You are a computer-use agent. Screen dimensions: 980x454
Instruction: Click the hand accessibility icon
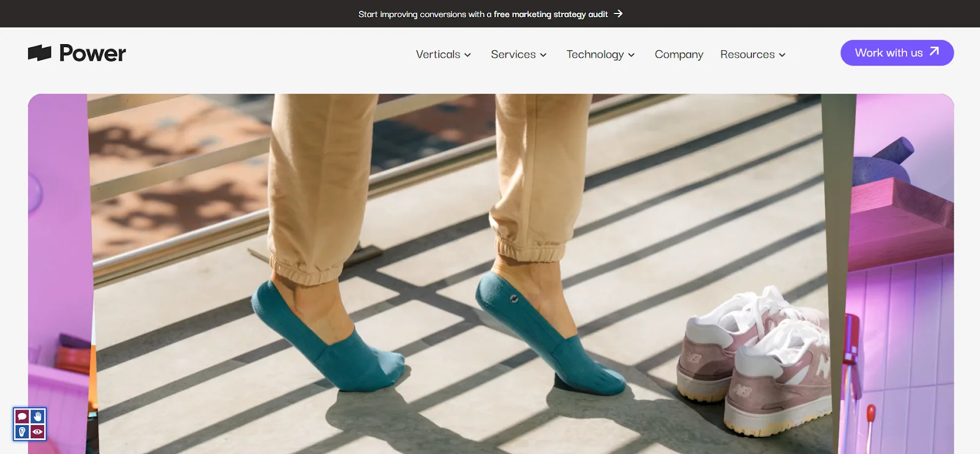coord(38,417)
